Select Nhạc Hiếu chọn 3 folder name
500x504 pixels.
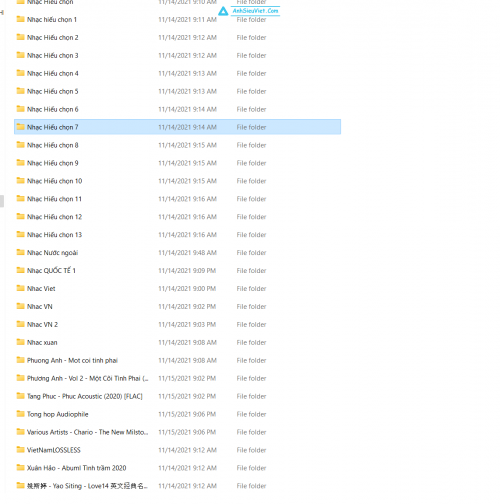point(53,55)
